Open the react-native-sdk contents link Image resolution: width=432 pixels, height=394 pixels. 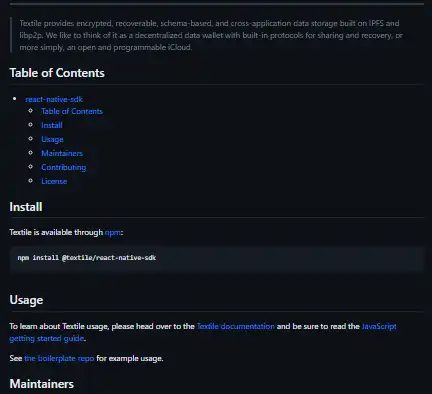(x=54, y=99)
